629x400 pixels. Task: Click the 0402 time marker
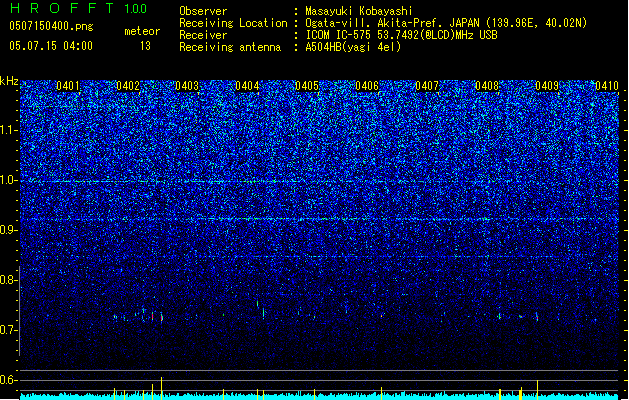128,86
